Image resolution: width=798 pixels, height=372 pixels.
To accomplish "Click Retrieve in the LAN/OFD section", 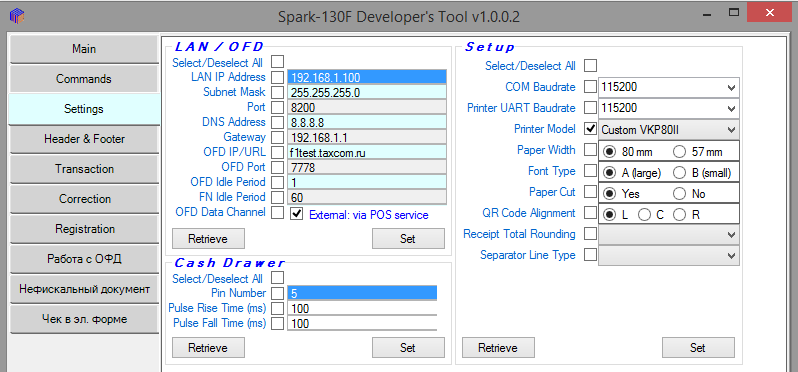I will pyautogui.click(x=208, y=239).
